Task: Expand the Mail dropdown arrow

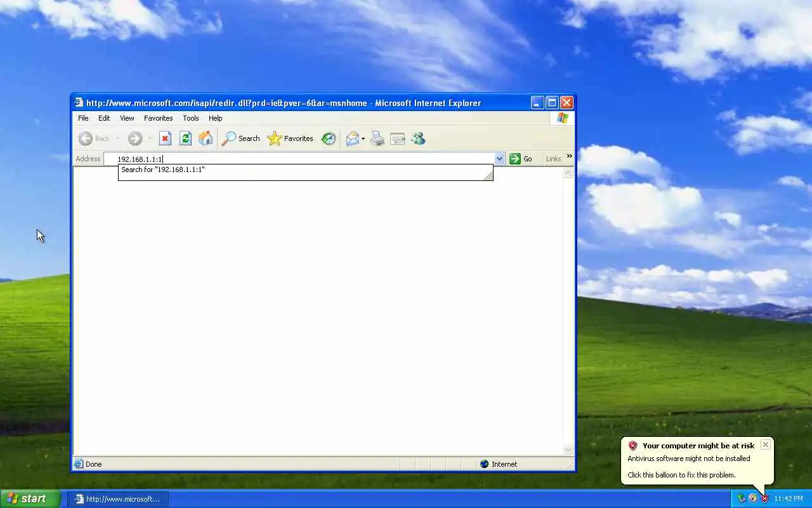Action: pos(363,138)
